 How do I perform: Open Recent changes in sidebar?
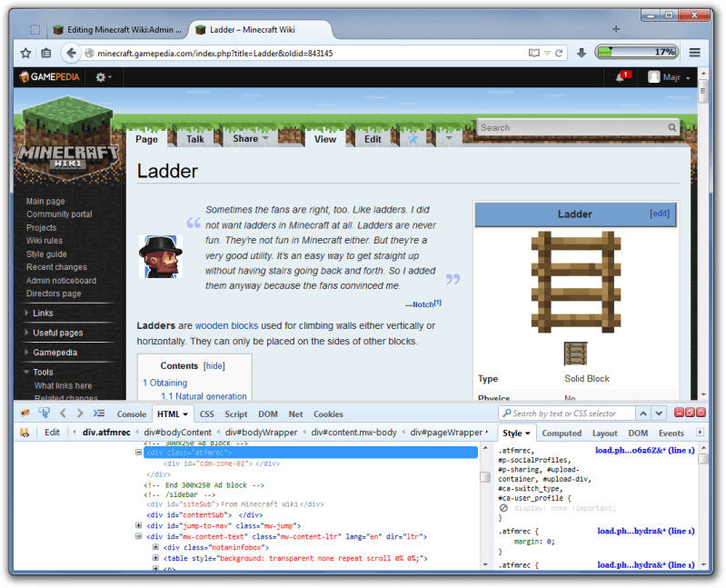click(56, 267)
